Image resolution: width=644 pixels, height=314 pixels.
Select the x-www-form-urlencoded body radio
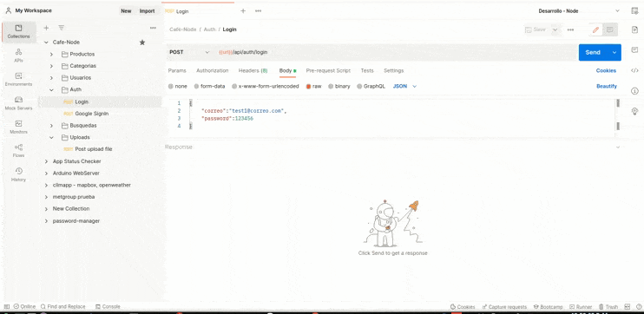[x=234, y=86]
